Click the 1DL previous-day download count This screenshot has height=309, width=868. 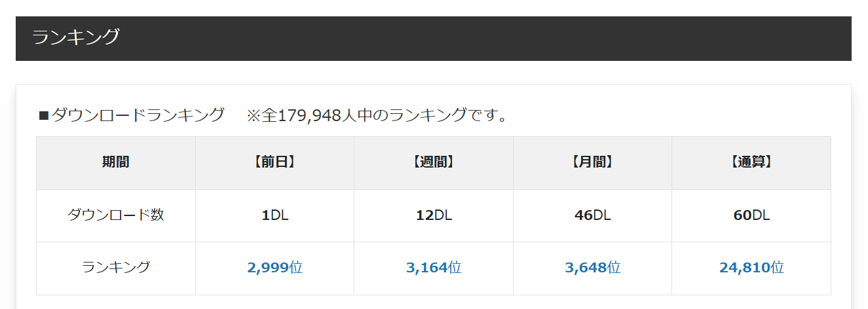(274, 215)
